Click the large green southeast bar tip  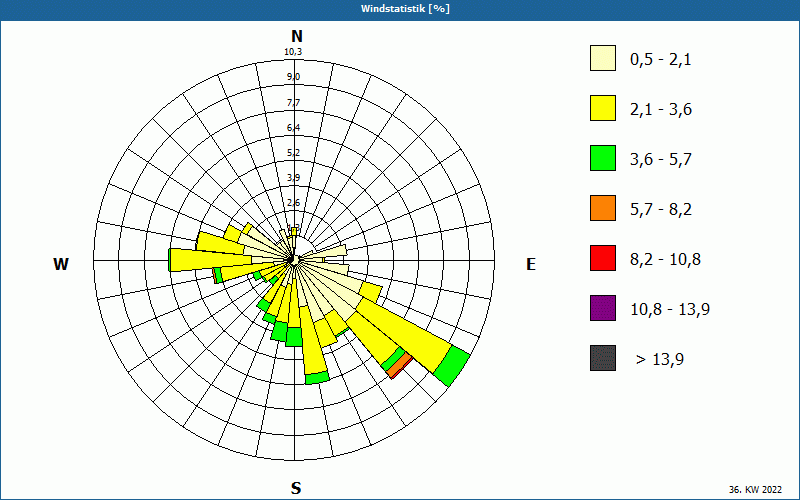pos(452,366)
